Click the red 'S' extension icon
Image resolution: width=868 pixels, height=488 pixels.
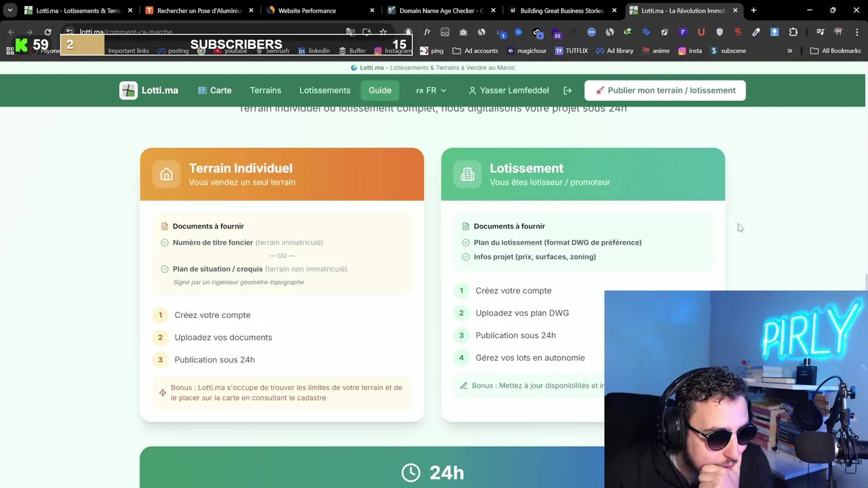[738, 32]
